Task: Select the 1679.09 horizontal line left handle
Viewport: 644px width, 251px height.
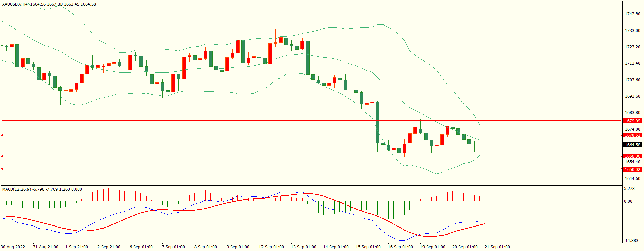Action: (2, 120)
